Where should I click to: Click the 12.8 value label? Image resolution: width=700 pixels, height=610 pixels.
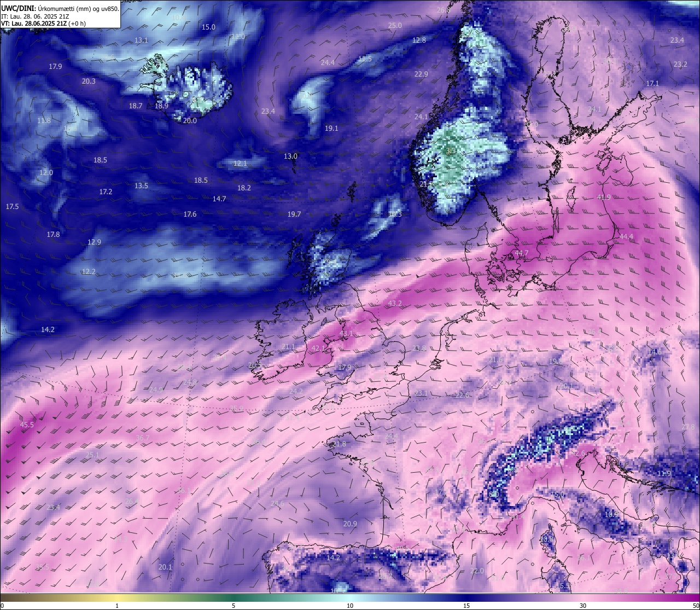tap(419, 40)
